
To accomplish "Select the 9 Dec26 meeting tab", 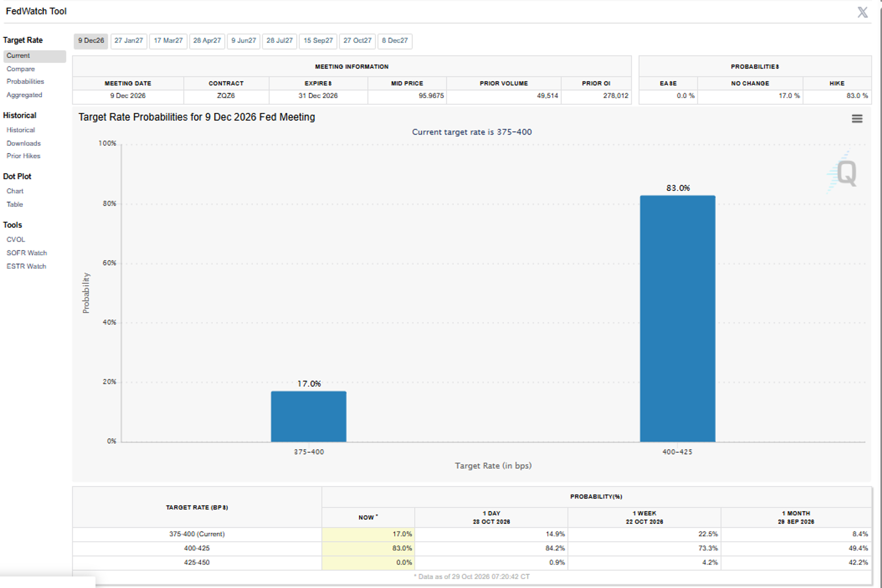I will click(x=91, y=41).
